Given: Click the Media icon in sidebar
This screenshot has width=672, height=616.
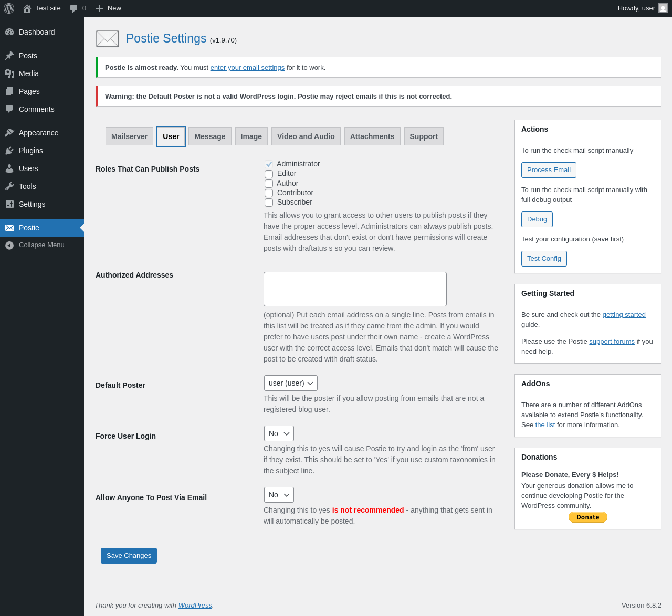Looking at the screenshot, I should (9, 73).
